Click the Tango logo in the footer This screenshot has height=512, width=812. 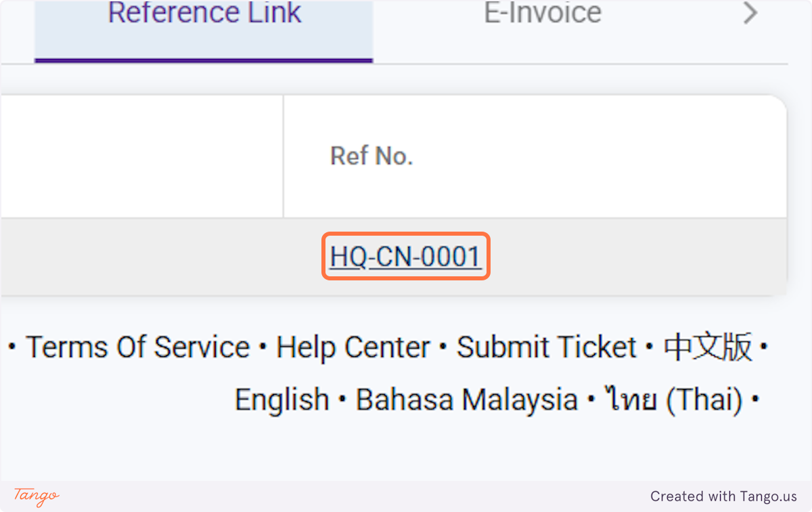pyautogui.click(x=35, y=496)
